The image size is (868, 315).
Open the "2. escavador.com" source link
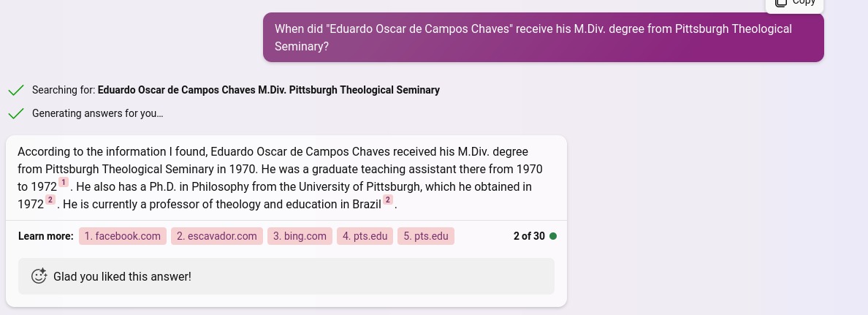coord(217,236)
